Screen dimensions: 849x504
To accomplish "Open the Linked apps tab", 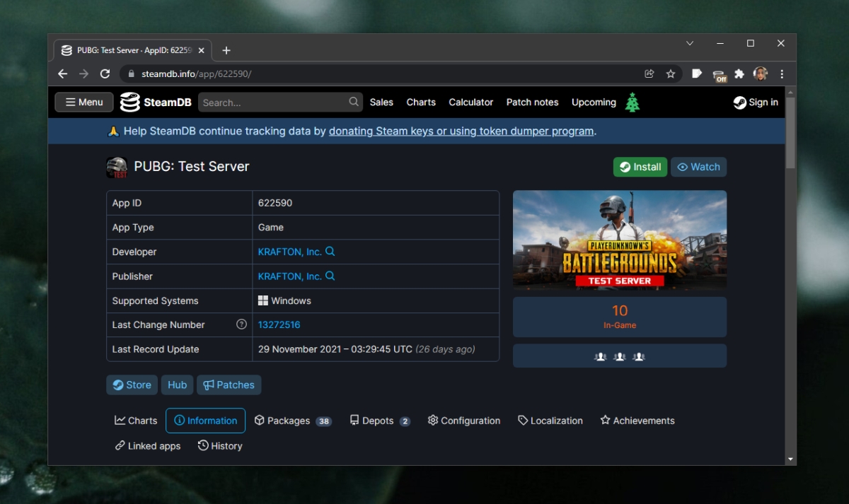I will tap(148, 446).
